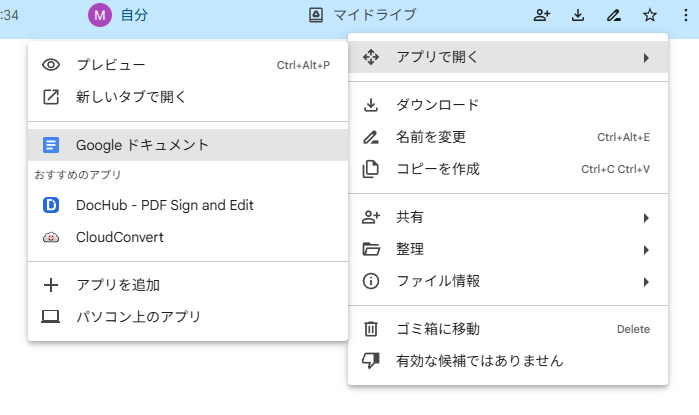Expand the 共有 submenu arrow

[646, 218]
